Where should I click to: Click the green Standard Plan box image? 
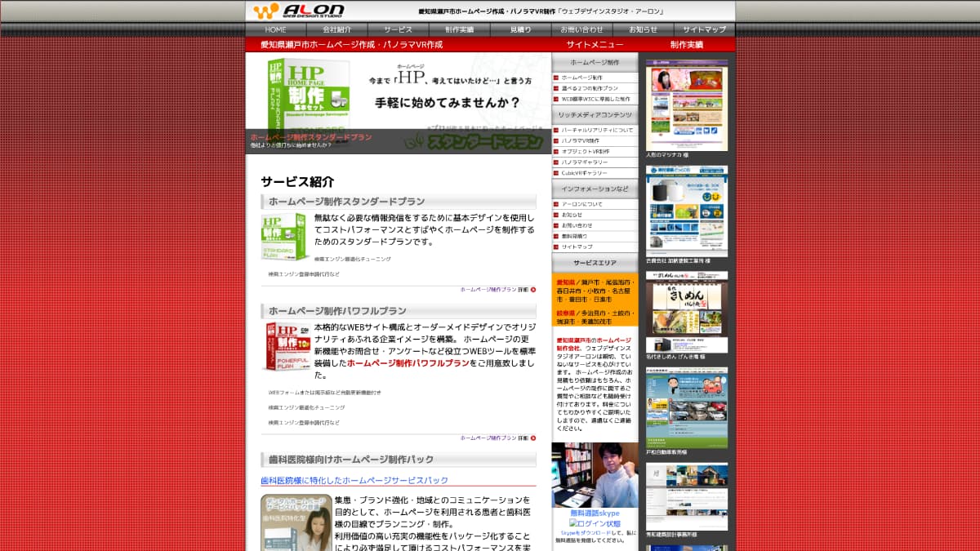click(283, 237)
